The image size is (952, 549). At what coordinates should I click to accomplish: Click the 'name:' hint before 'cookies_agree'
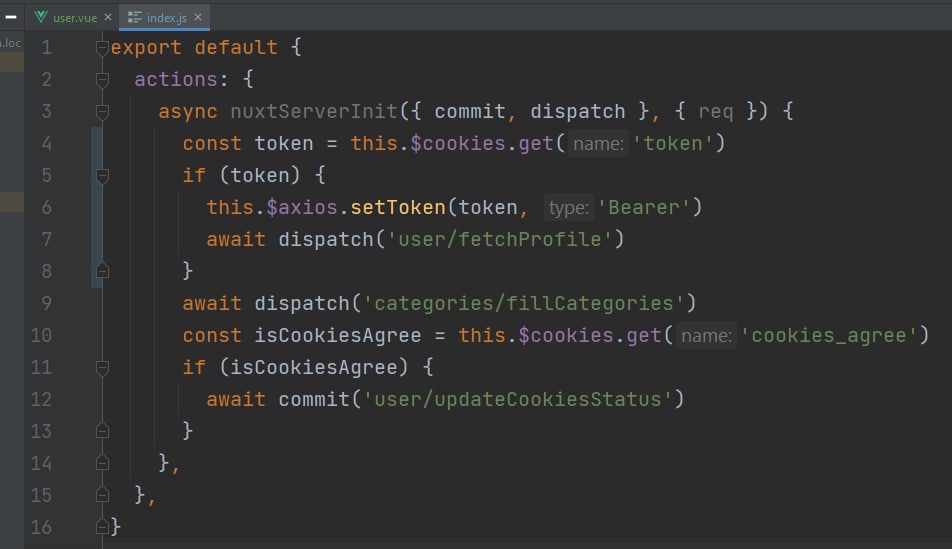[x=706, y=336]
